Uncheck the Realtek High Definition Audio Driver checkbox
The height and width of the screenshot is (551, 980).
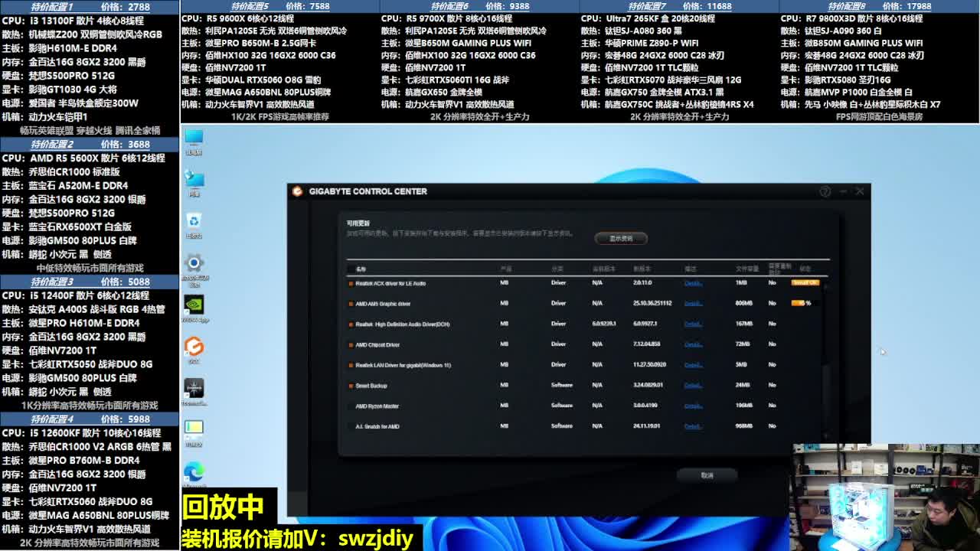[351, 324]
